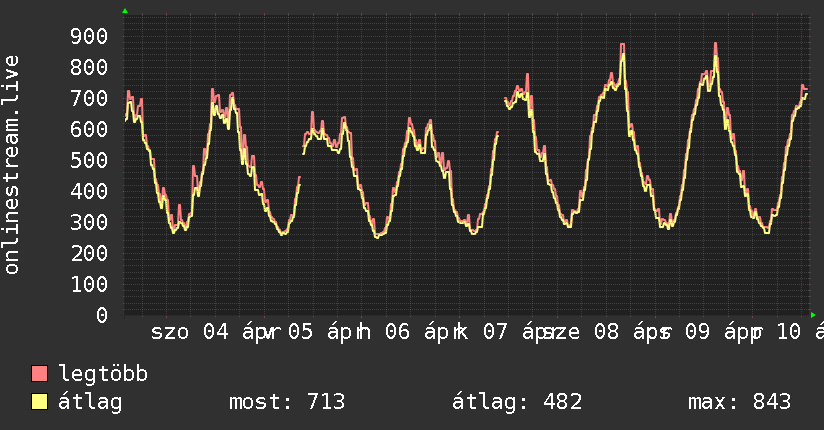
Task: Click the 800 y-axis label
Action: click(x=89, y=67)
